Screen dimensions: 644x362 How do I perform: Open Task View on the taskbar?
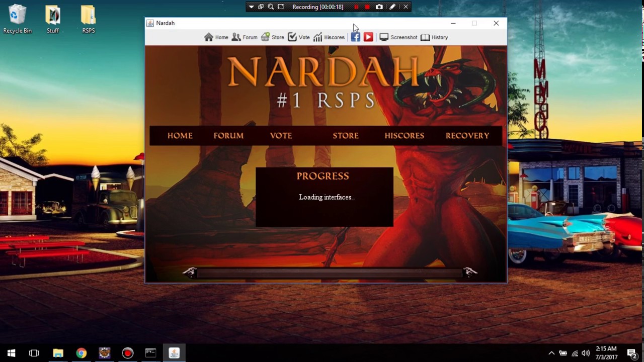point(34,353)
